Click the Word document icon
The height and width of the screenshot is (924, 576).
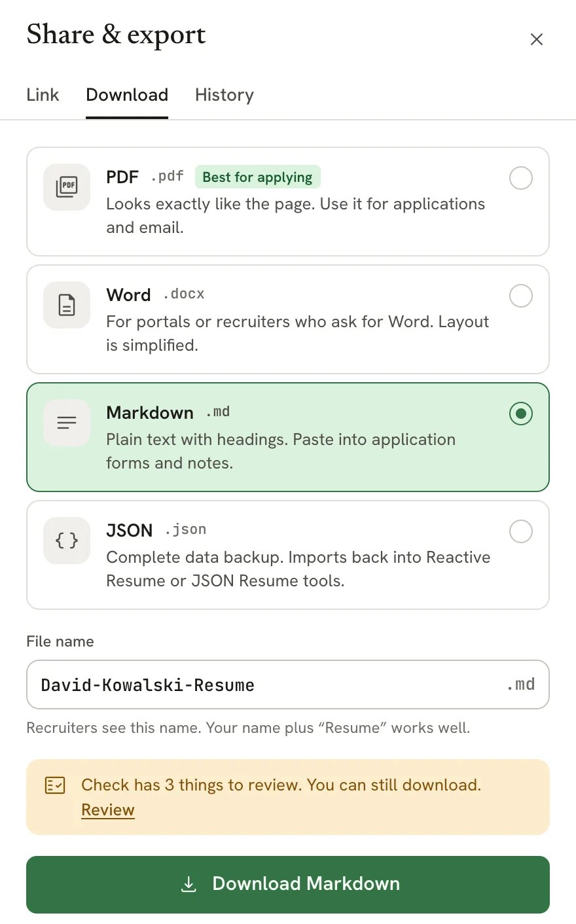click(x=67, y=305)
